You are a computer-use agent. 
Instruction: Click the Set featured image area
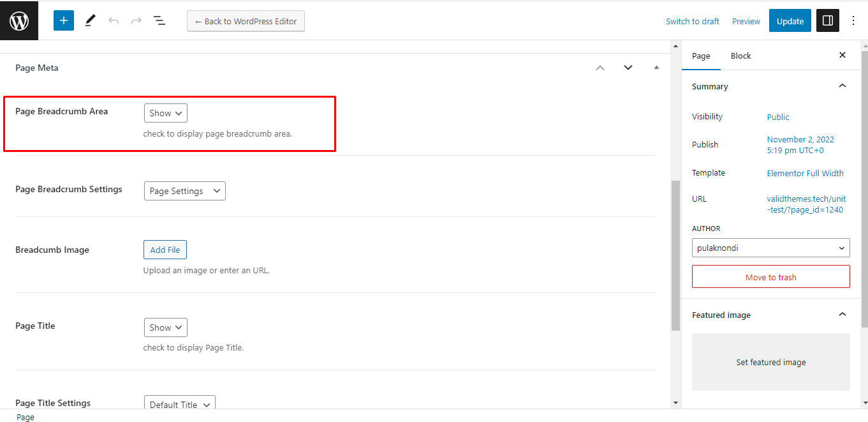point(770,362)
